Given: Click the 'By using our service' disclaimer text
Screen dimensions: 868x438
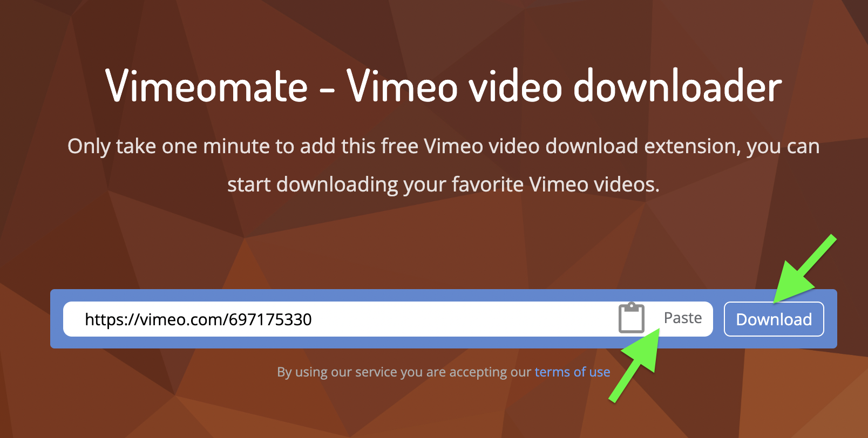Looking at the screenshot, I should pos(404,372).
